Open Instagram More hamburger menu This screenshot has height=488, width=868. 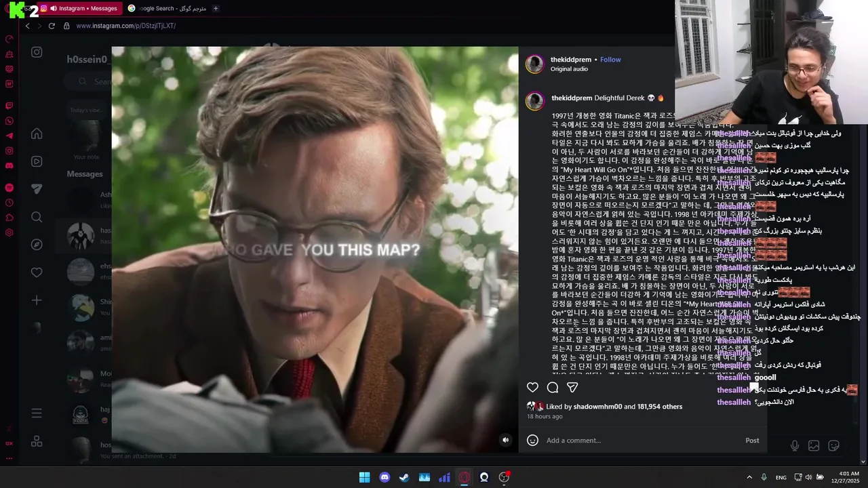pos(37,413)
